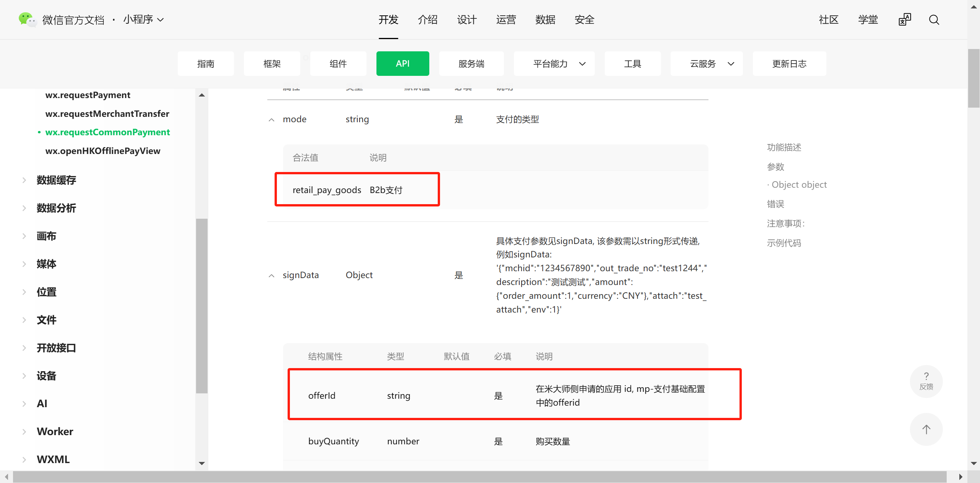The height and width of the screenshot is (483, 980).
Task: Open wx.requestPayment in sidebar
Action: 88,95
